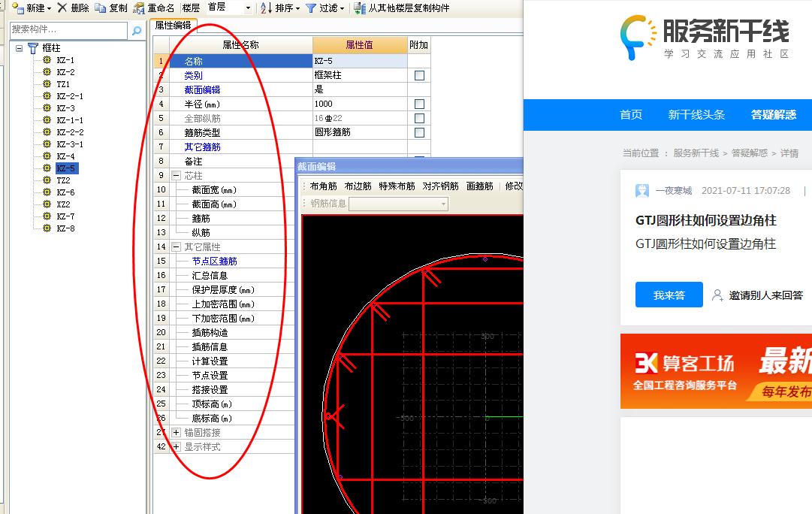Click the gear icon beside KZ-2
The image size is (812, 514).
click(47, 71)
